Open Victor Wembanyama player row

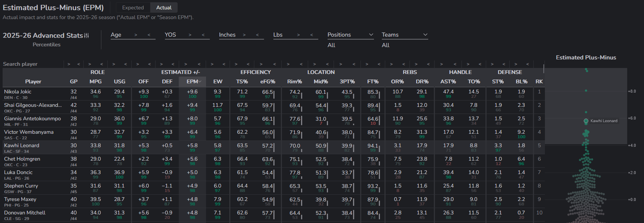[273, 134]
